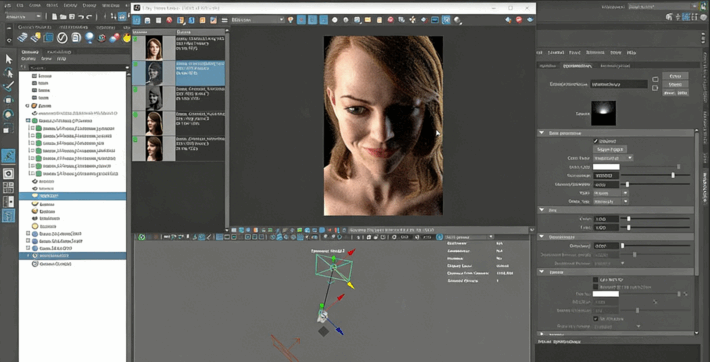Open the Focus menu in Attribute Editor
The height and width of the screenshot is (362, 710).
click(575, 53)
